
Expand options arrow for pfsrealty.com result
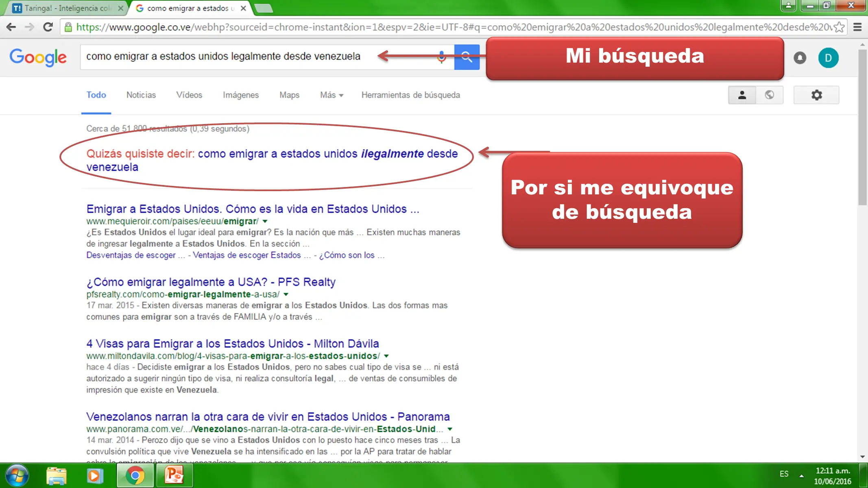tap(286, 294)
